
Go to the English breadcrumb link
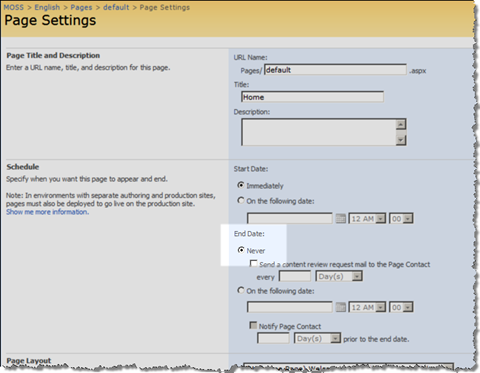point(47,7)
